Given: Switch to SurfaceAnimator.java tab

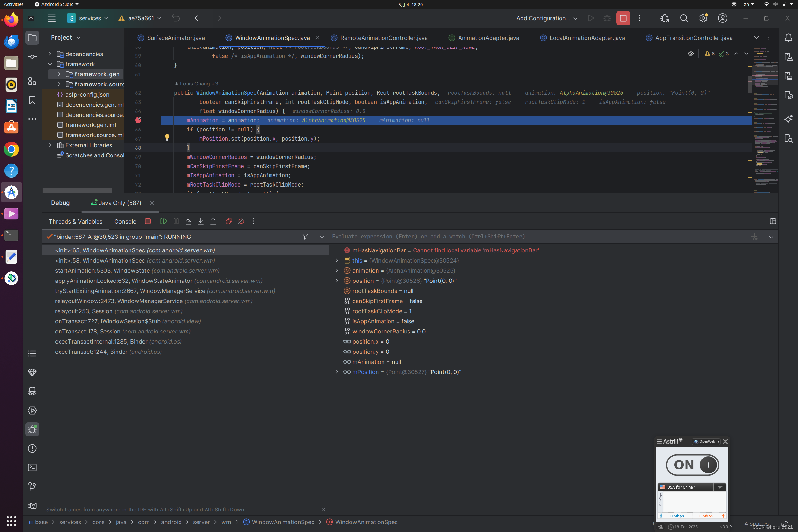Looking at the screenshot, I should point(171,38).
